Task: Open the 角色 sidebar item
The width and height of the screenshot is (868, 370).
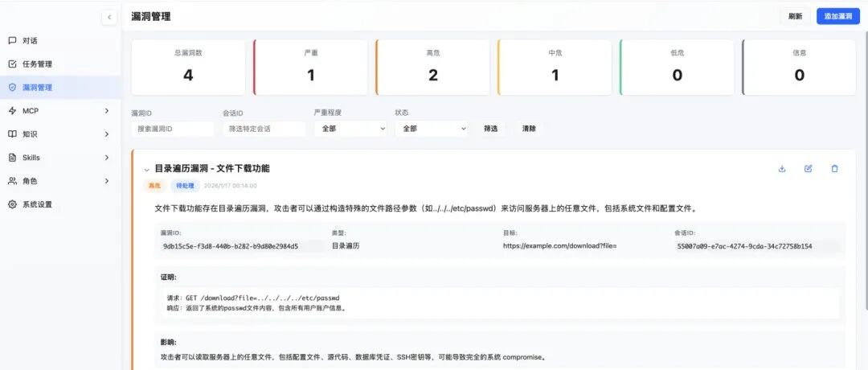Action: click(x=60, y=181)
